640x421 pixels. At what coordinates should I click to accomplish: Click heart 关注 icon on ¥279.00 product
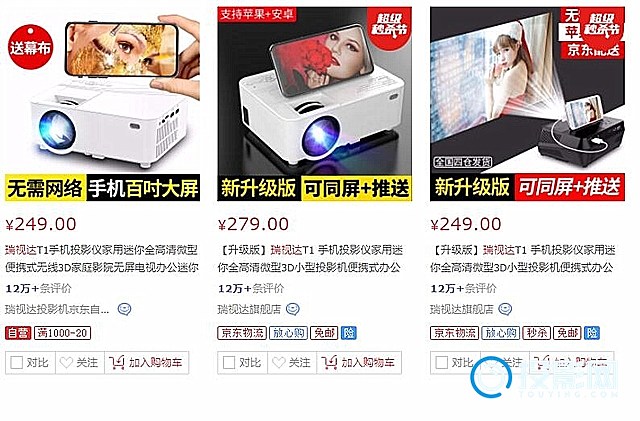278,362
